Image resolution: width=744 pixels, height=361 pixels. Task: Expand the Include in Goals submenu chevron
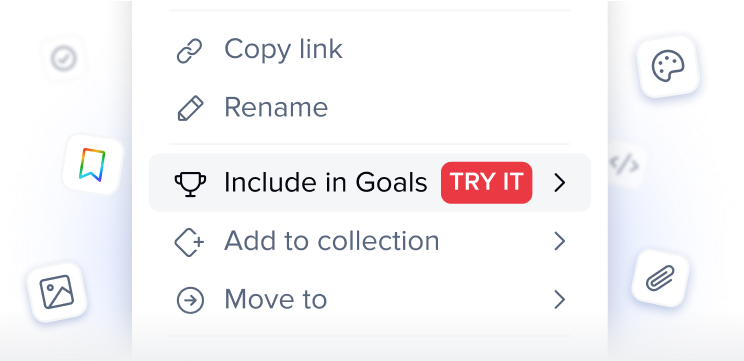(x=560, y=183)
